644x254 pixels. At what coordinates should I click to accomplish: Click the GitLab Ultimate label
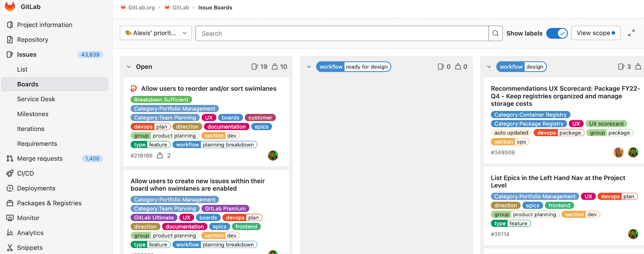154,217
